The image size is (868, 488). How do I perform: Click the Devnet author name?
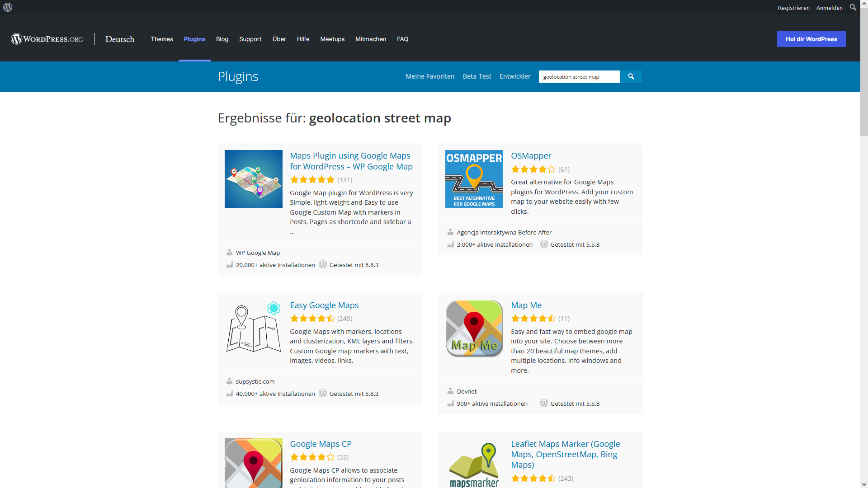click(467, 391)
